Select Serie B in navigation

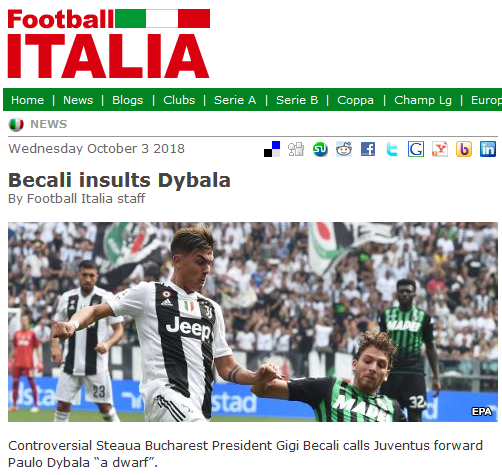(x=297, y=100)
